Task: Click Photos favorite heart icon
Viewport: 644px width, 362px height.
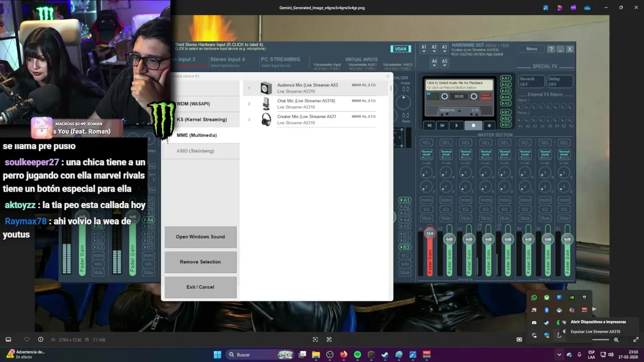Action: point(27,340)
